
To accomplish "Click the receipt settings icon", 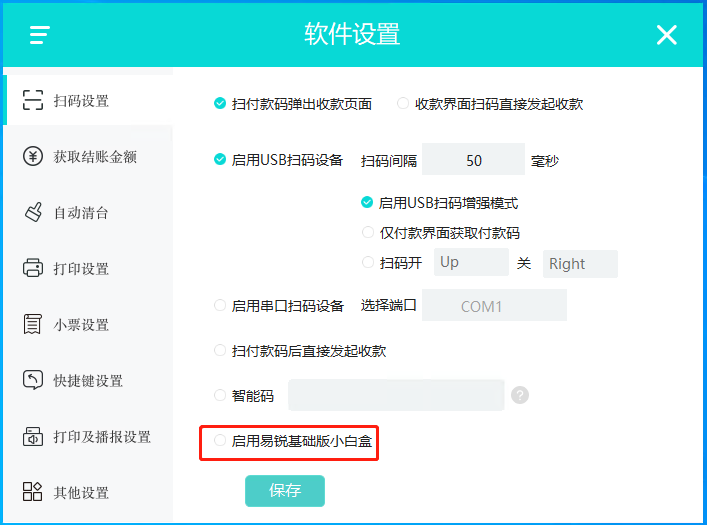I will [x=33, y=324].
